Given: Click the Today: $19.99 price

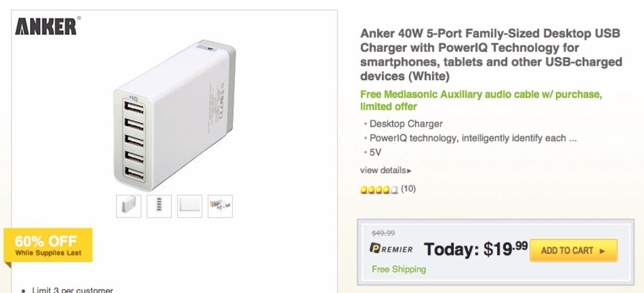Looking at the screenshot, I should click(x=475, y=248).
